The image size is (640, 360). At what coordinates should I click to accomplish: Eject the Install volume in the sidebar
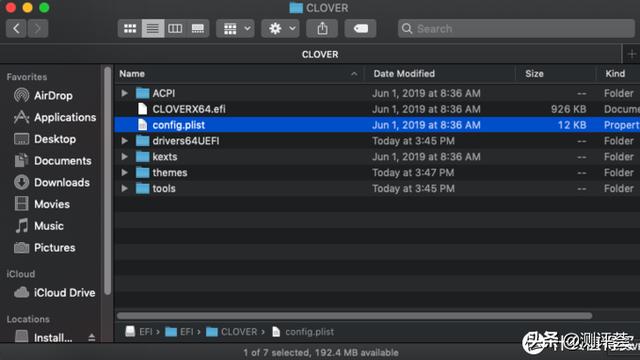pyautogui.click(x=91, y=338)
